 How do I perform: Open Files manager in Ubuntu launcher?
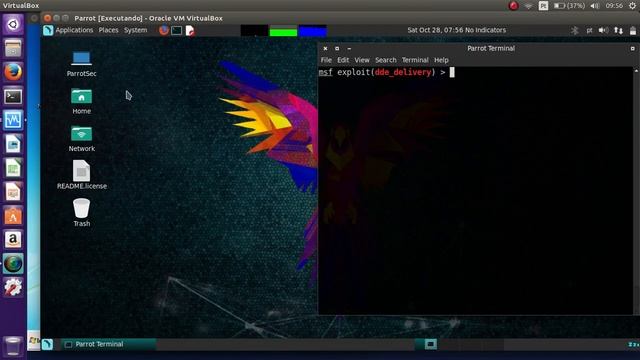(13, 49)
